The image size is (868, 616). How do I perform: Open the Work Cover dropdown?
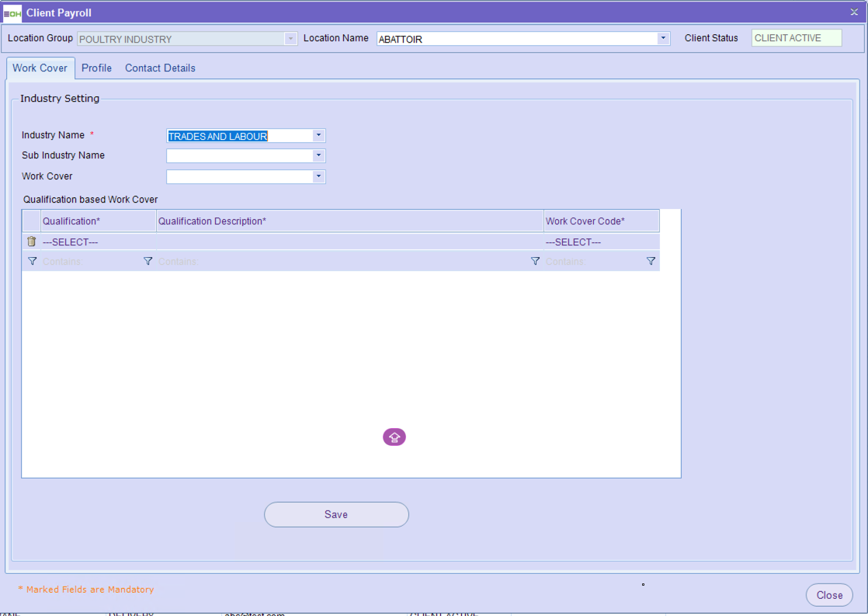pos(318,176)
